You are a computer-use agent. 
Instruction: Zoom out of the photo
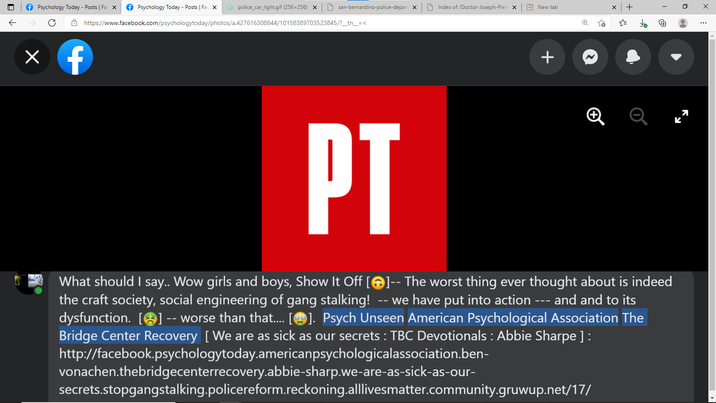pyautogui.click(x=638, y=116)
